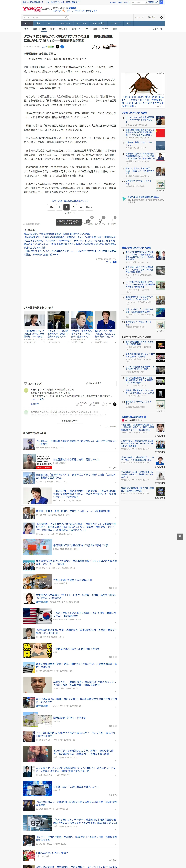186x868 pixels.
Task: Open related article 韓国人はなぜ、平気で約束を破るのか
Action: 57,233
